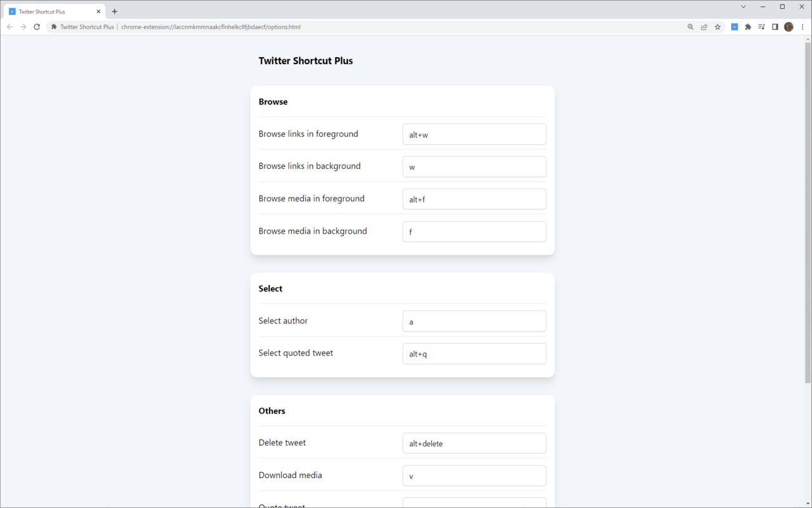The image size is (812, 508).
Task: Click the Twitter Shortcut Plus page heading
Action: click(306, 61)
